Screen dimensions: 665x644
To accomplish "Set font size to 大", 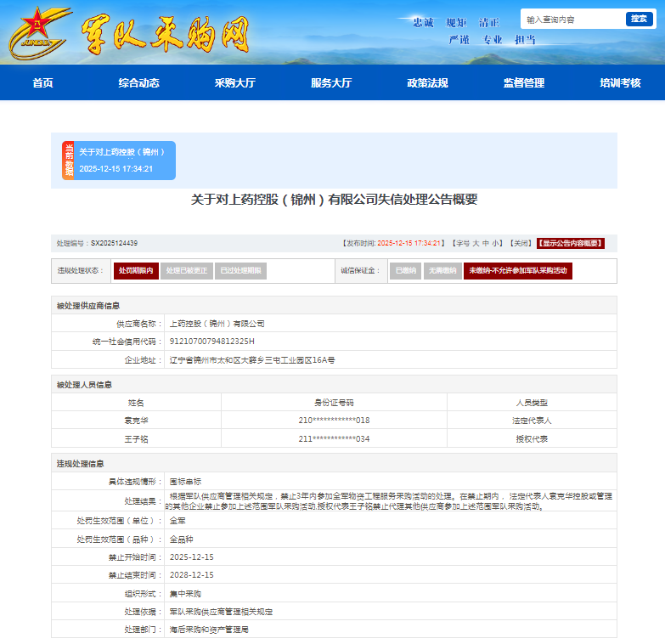I will (476, 243).
